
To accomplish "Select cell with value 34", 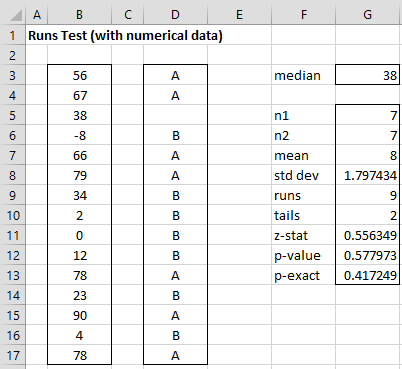I will point(80,195).
